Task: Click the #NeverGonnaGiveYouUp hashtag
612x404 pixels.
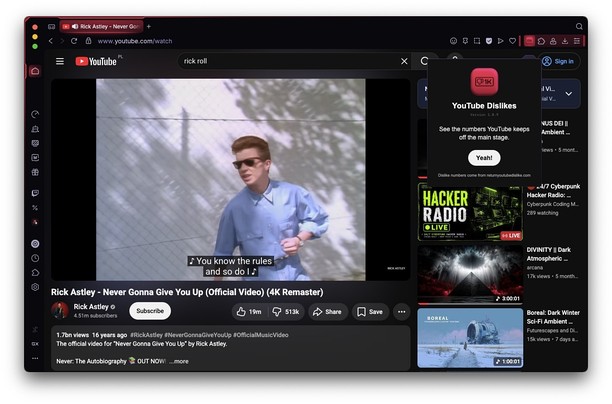Action: tap(197, 335)
